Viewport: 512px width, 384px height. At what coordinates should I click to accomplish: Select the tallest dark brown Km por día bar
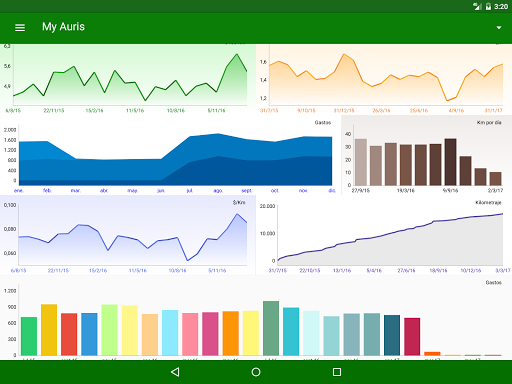(450, 162)
